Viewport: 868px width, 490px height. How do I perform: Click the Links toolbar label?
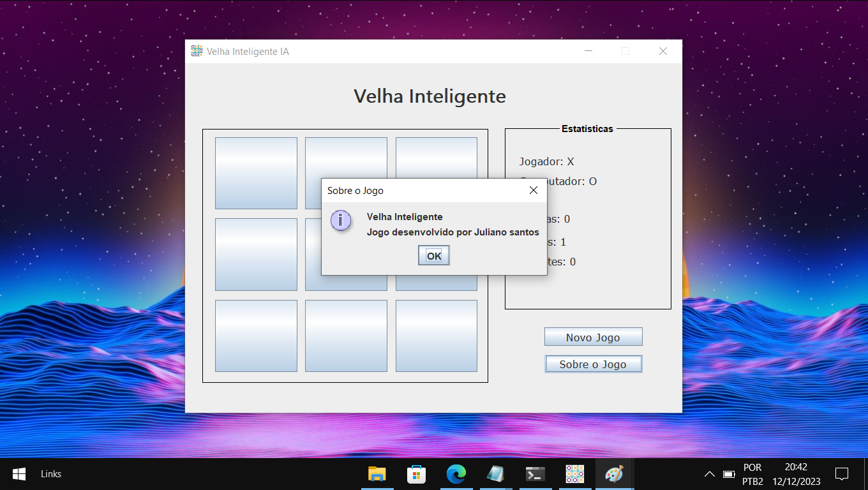pos(51,474)
